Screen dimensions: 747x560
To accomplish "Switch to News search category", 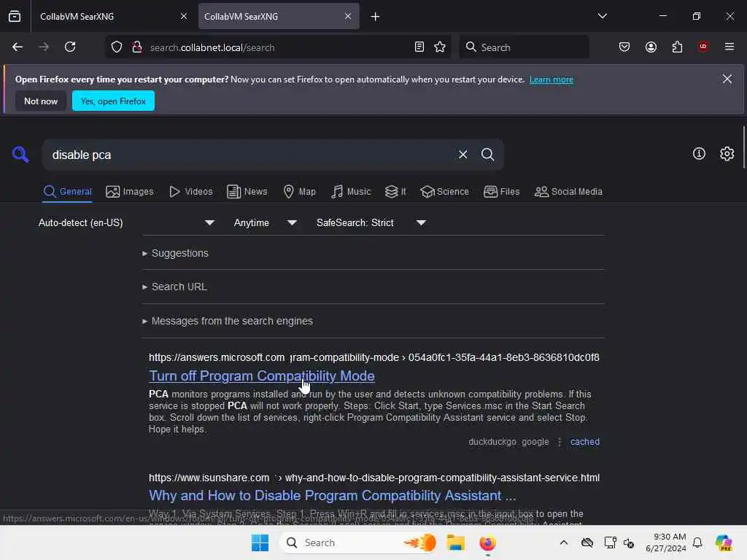I will tap(247, 192).
